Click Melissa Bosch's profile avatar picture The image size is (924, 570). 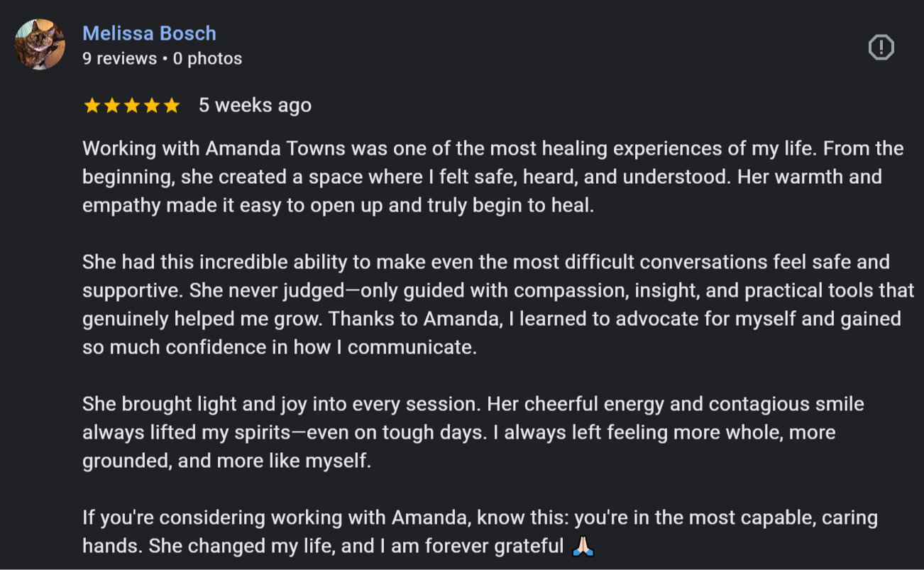pyautogui.click(x=40, y=44)
